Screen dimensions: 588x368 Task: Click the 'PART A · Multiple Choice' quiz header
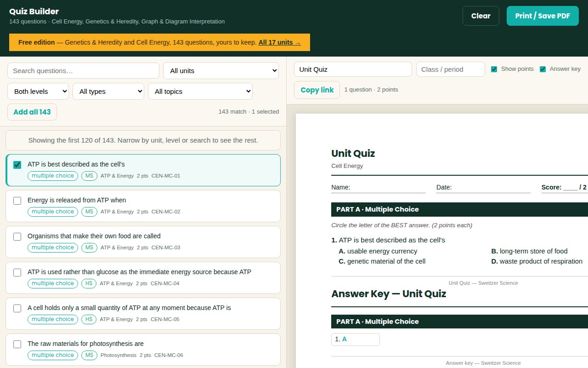[459, 209]
